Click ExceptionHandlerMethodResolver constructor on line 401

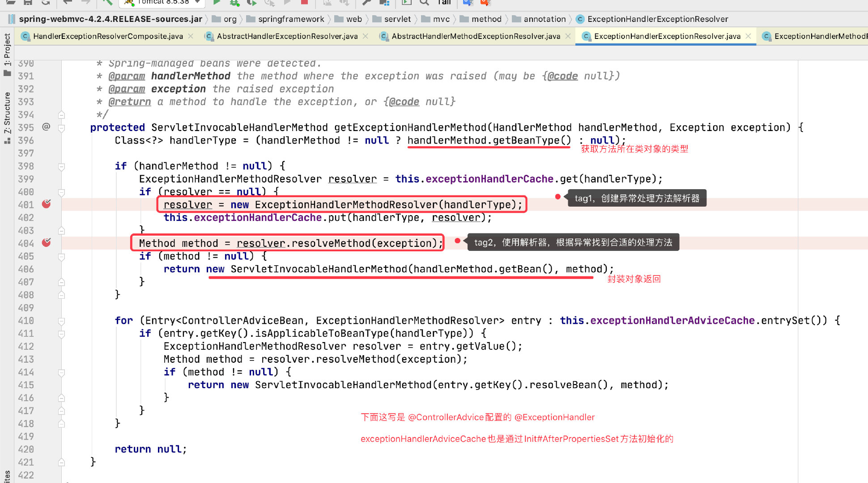point(346,204)
